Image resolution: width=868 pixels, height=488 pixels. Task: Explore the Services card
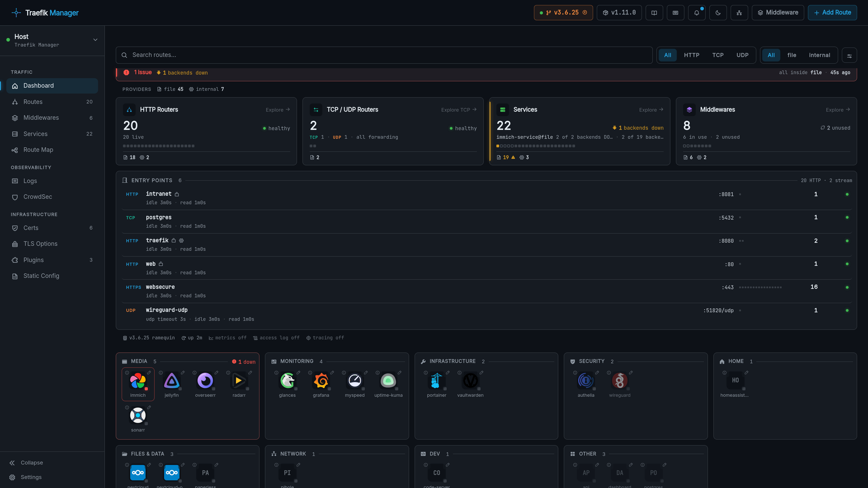click(x=651, y=110)
